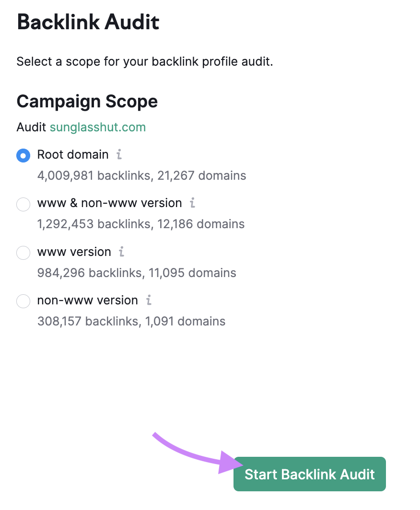Pick the non-www version radio circle

(23, 301)
